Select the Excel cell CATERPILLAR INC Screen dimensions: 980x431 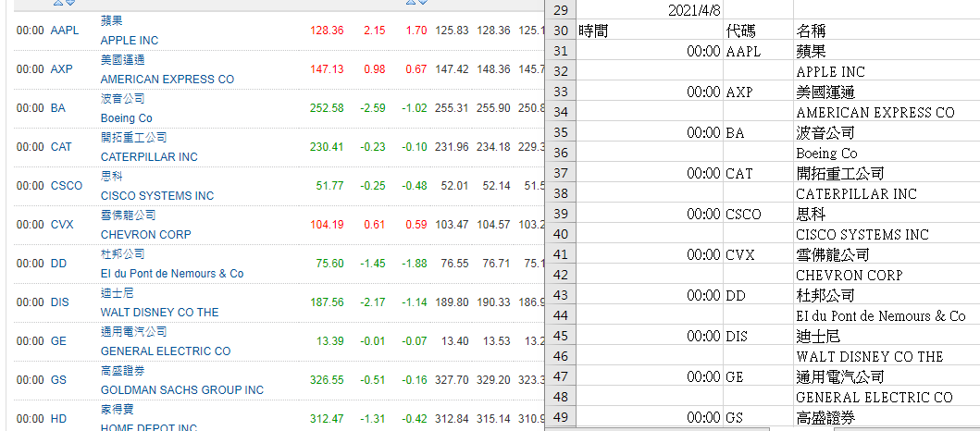tap(887, 193)
